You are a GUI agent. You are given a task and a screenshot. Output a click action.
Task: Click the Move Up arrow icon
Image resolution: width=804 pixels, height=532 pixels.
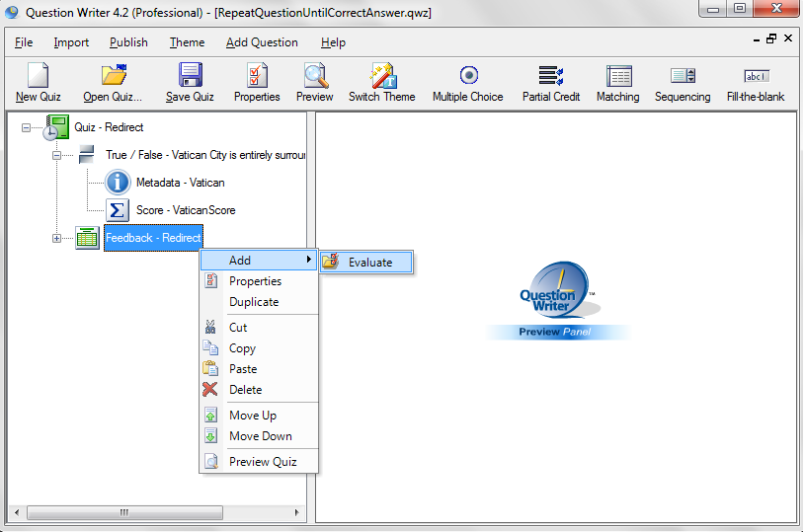coord(210,415)
